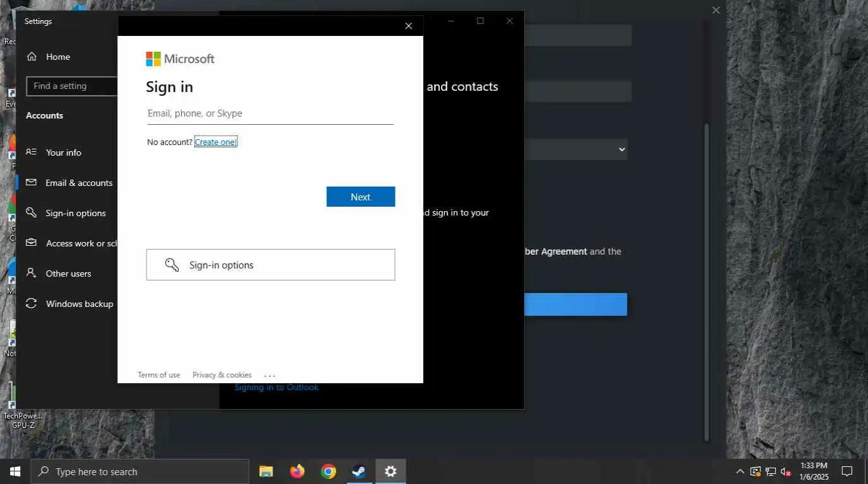Screen dimensions: 868x484
Task: Open the Create one! link
Action: click(216, 142)
